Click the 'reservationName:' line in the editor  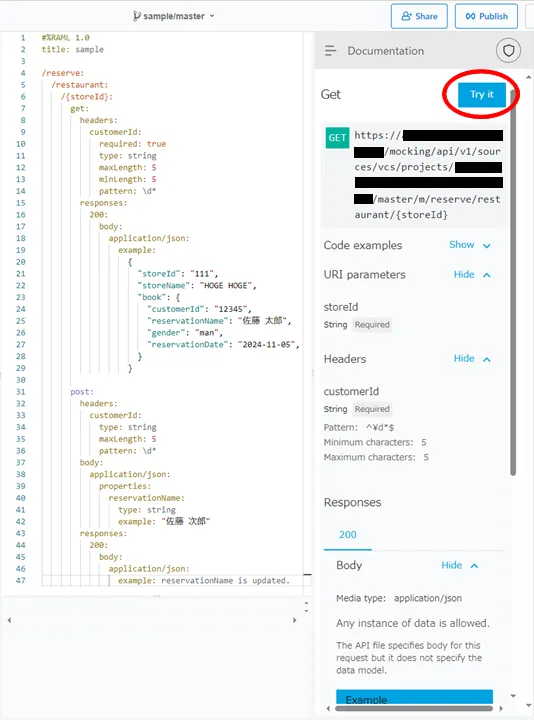click(146, 498)
